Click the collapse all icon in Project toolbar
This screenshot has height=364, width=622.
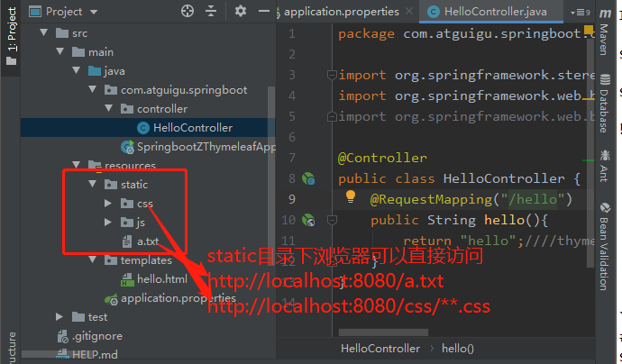[x=211, y=11]
